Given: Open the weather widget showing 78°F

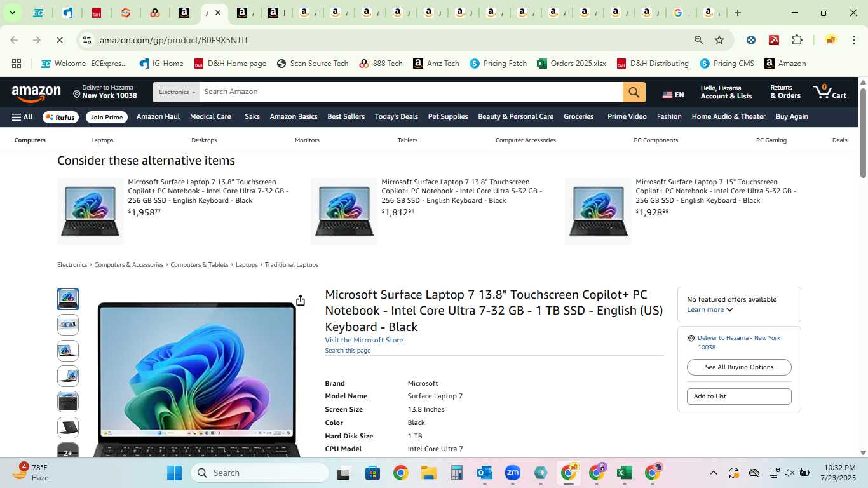Looking at the screenshot, I should 30,473.
